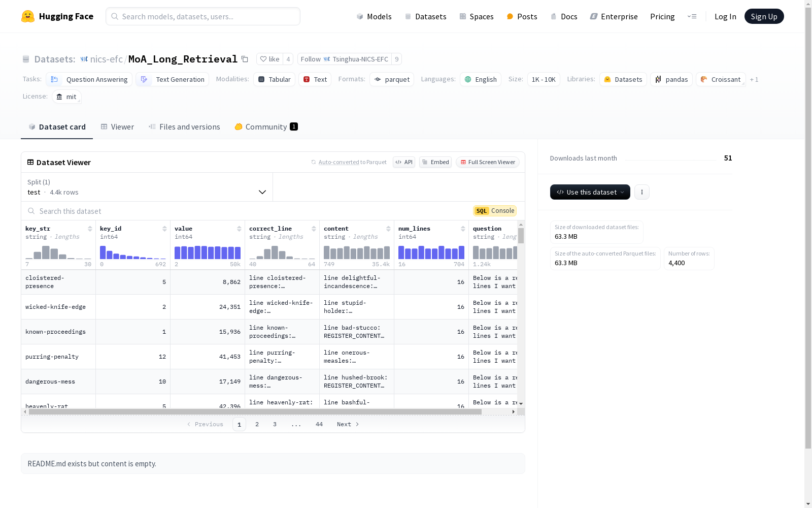Select the cell 'wicked-knife-edge'

[x=58, y=307]
